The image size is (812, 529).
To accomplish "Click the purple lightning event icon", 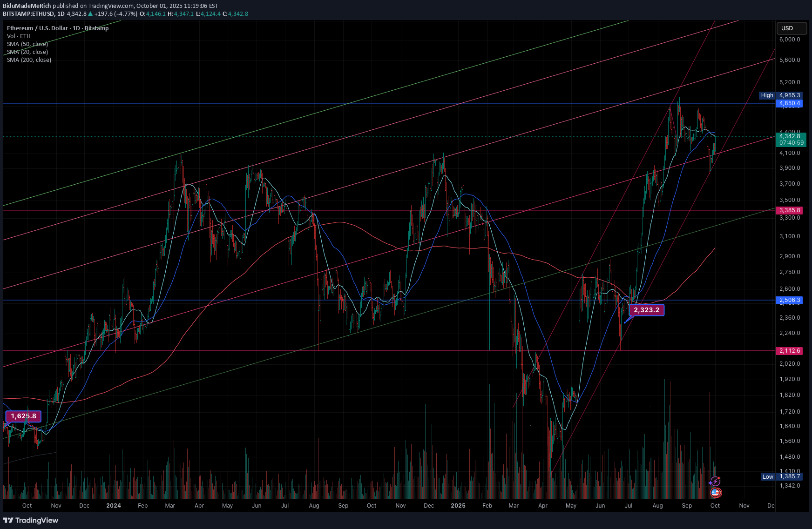I will (715, 482).
